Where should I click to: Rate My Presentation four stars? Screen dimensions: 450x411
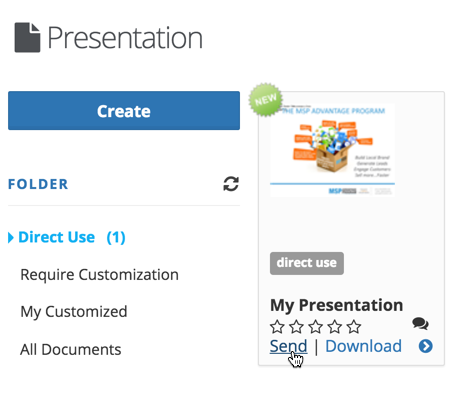click(x=335, y=327)
